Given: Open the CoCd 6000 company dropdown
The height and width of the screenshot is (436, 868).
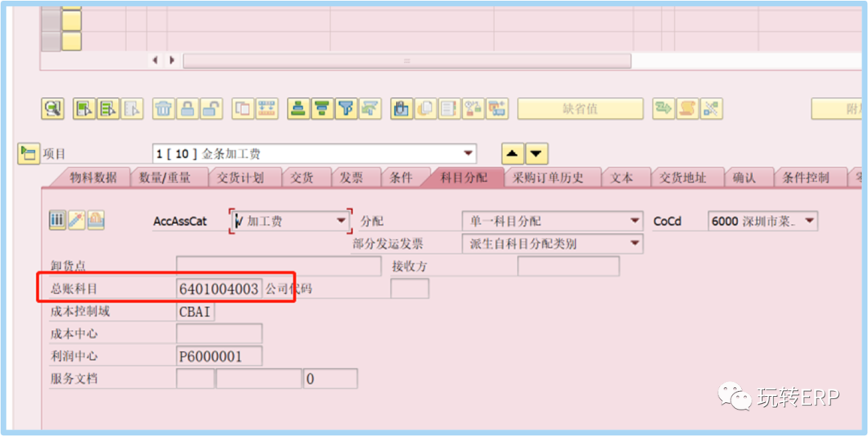Looking at the screenshot, I should tap(809, 222).
